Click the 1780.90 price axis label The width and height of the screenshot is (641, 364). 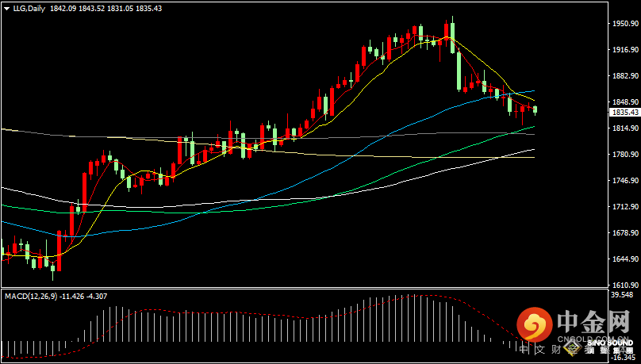click(x=625, y=155)
